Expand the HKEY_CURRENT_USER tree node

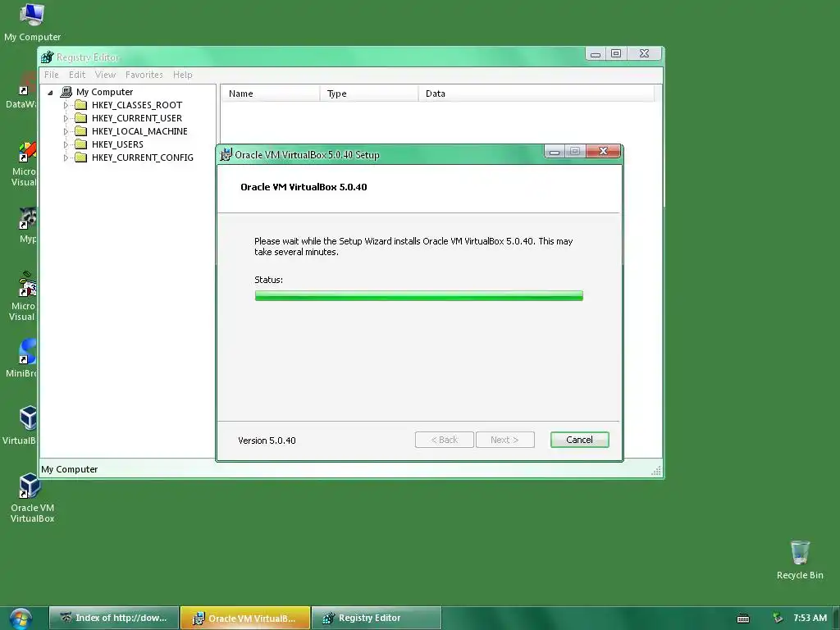[x=66, y=118]
